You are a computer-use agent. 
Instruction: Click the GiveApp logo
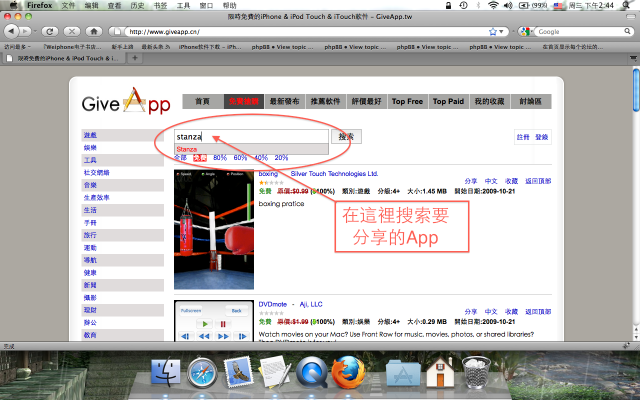pos(126,101)
